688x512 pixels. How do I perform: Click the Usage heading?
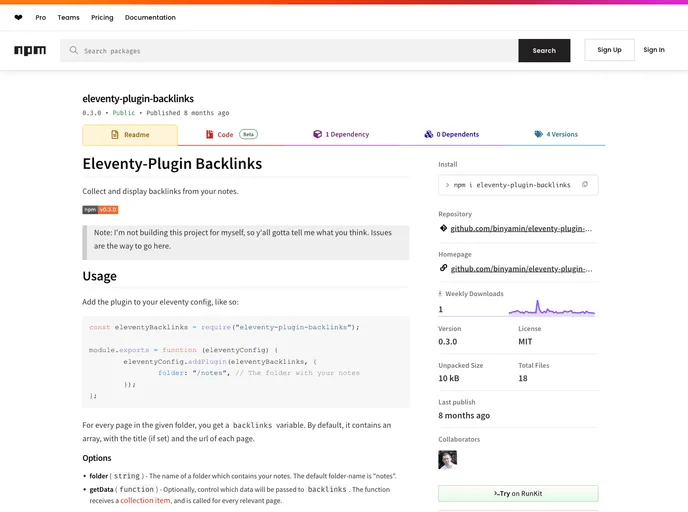[100, 276]
